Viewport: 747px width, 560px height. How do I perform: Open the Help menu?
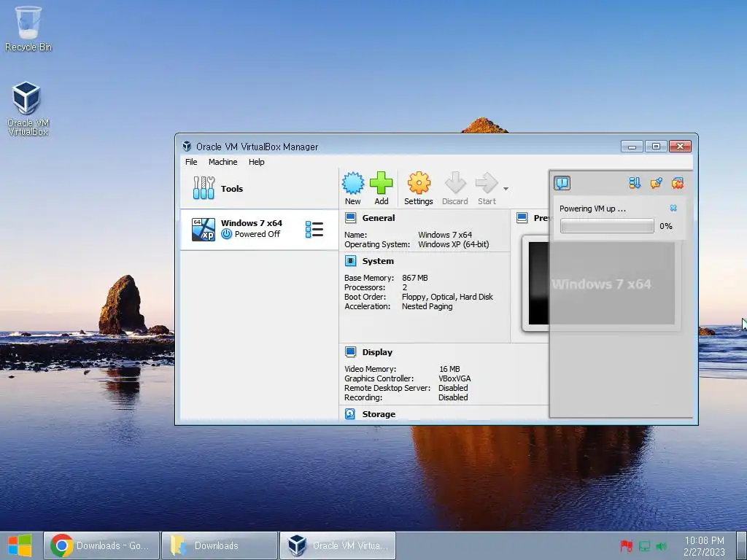pos(256,162)
